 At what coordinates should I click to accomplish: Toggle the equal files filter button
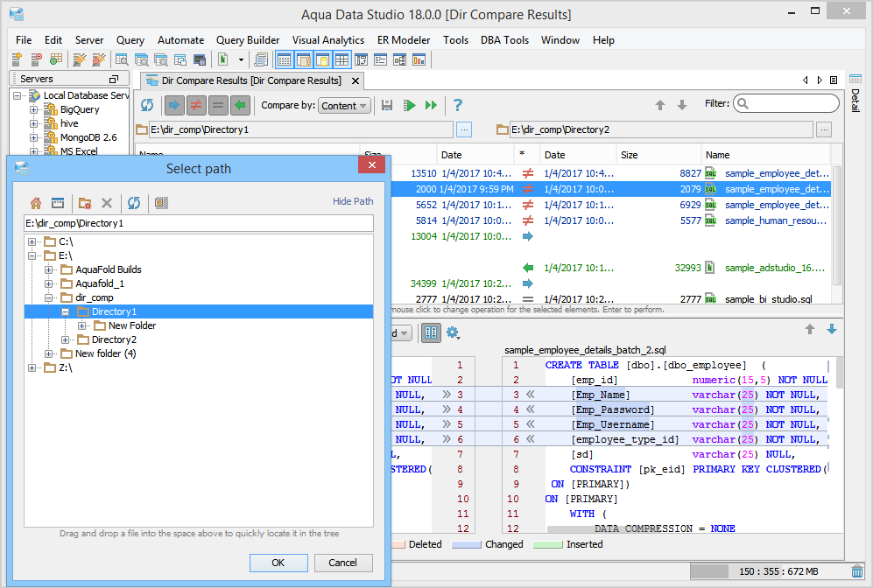pyautogui.click(x=218, y=105)
